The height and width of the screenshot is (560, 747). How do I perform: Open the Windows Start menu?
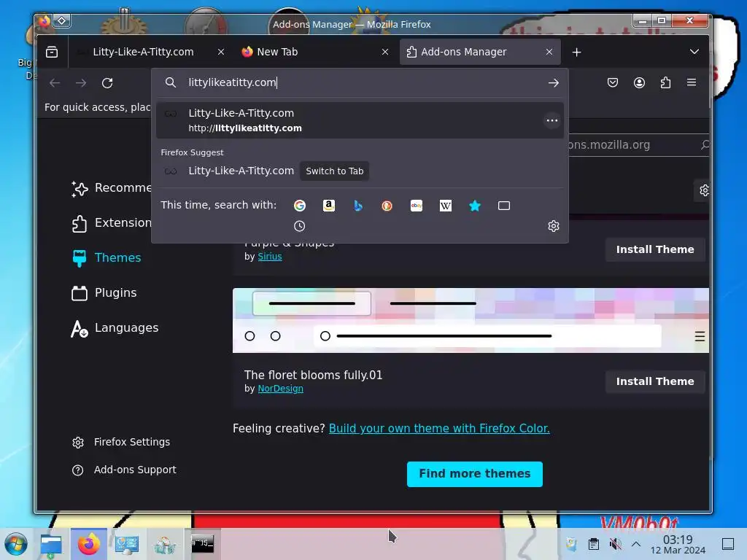(16, 544)
